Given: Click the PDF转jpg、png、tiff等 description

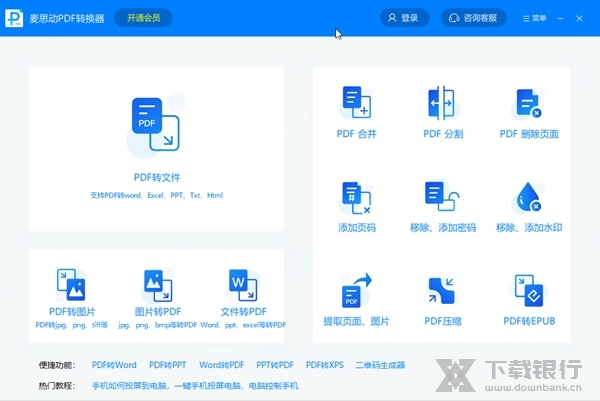Looking at the screenshot, I should pos(72,325).
